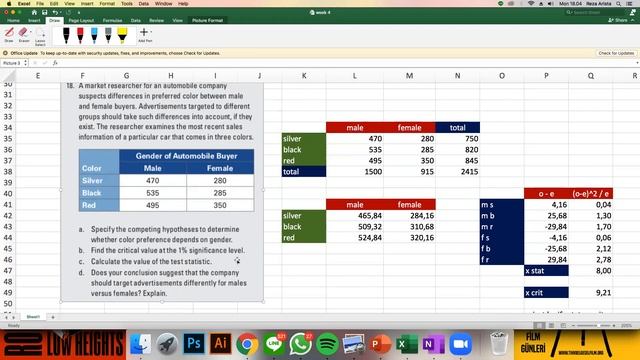
Task: Switch to Normal view icon
Action: point(540,325)
